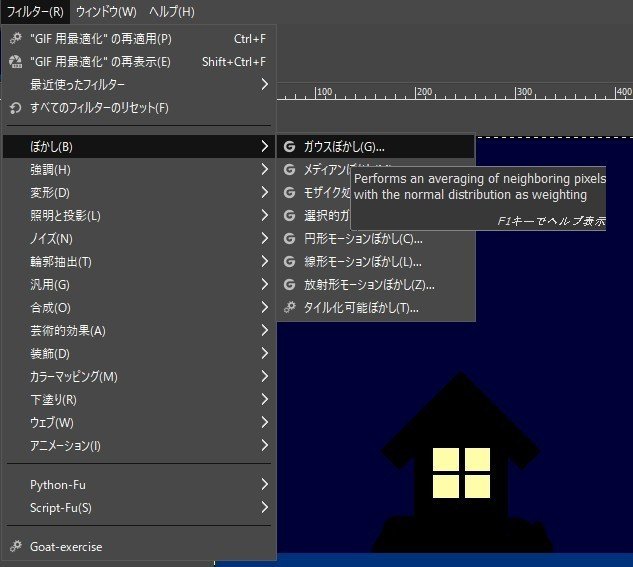Open the フィルター(R) menu

(x=35, y=12)
